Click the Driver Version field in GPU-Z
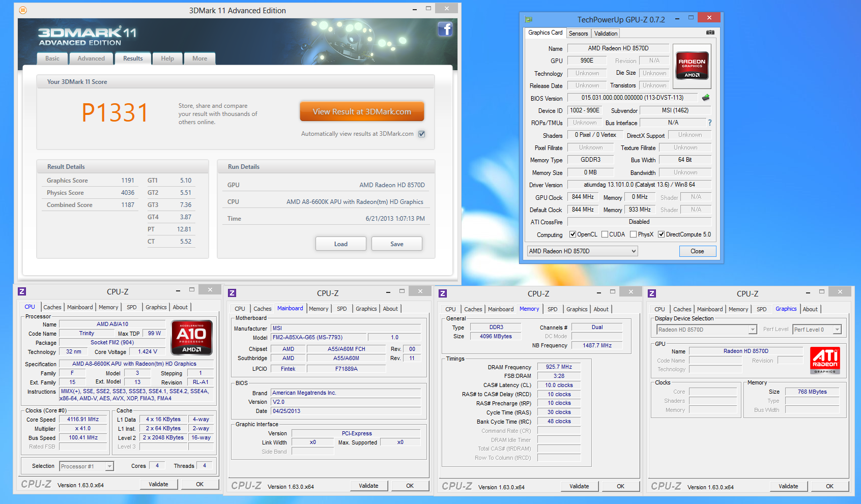This screenshot has height=504, width=861. [639, 185]
